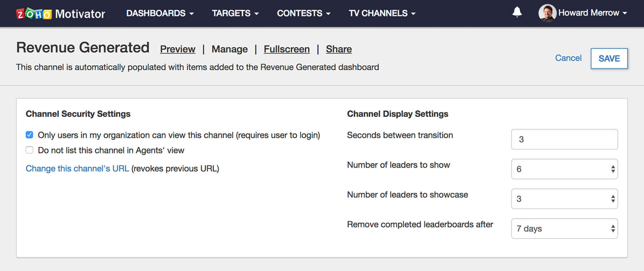644x271 pixels.
Task: Check Do not list in Agents' view
Action: click(x=29, y=150)
